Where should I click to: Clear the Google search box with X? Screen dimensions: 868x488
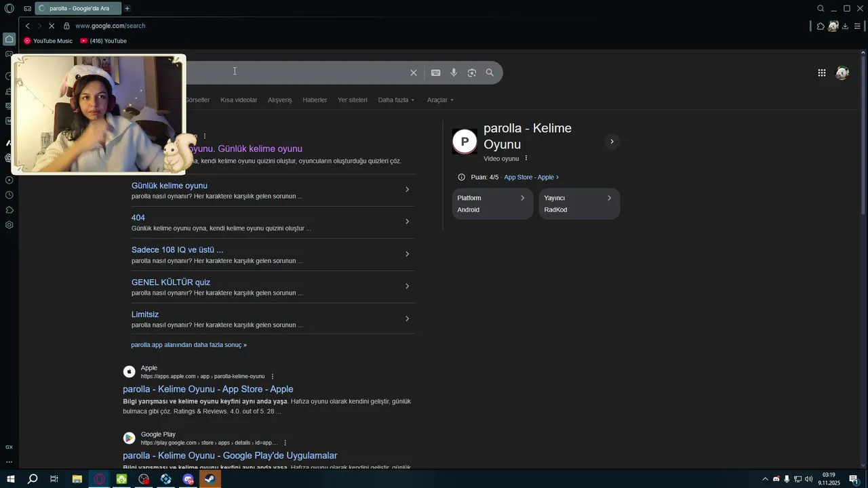tap(413, 73)
